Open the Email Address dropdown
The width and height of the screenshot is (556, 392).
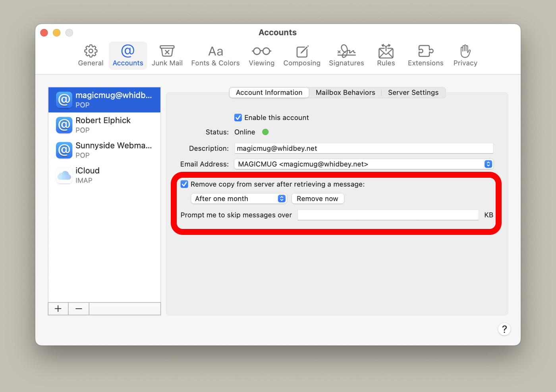click(x=488, y=164)
